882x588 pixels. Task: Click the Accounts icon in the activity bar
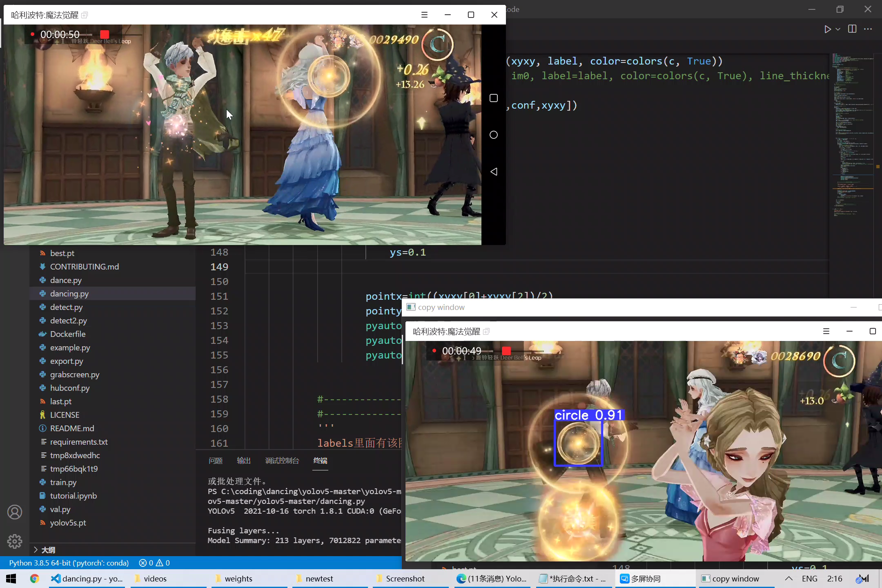(15, 512)
